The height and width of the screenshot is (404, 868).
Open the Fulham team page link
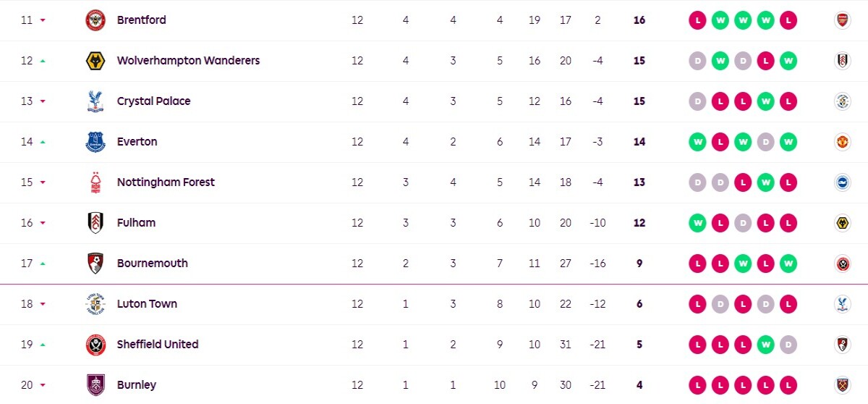(x=136, y=223)
